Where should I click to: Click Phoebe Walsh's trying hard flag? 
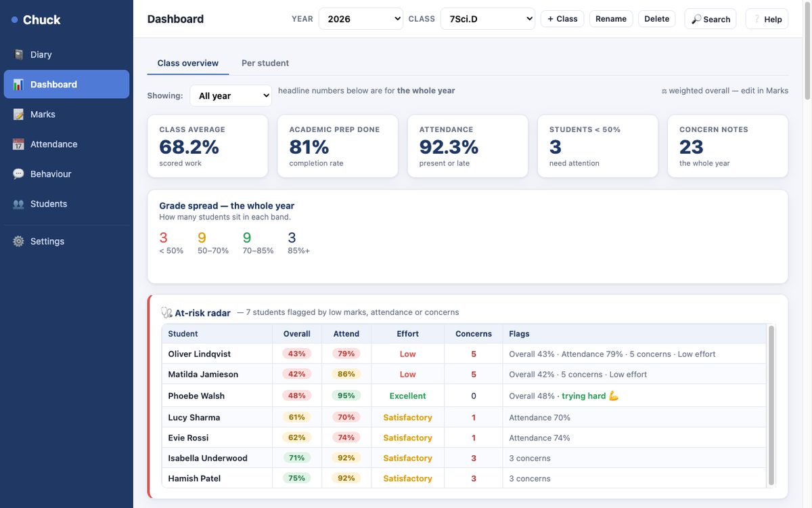(590, 396)
